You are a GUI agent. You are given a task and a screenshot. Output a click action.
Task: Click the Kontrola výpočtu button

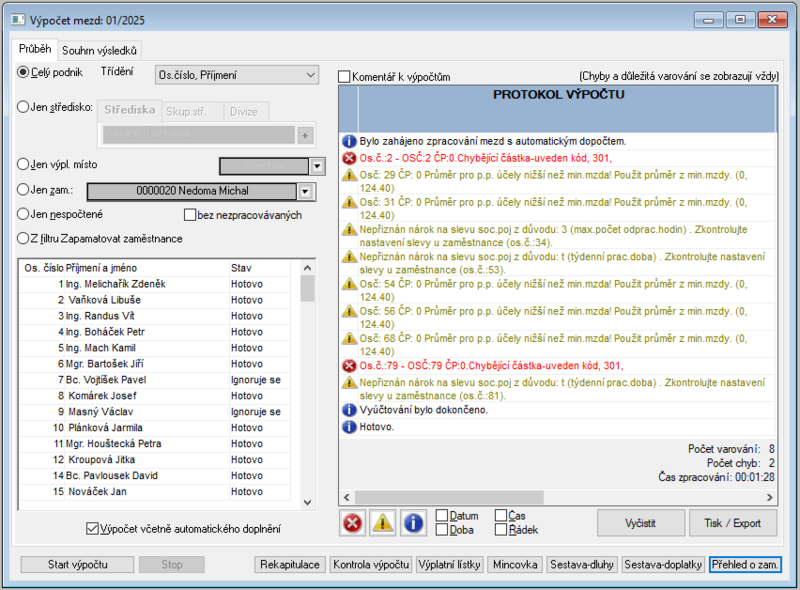(x=371, y=564)
